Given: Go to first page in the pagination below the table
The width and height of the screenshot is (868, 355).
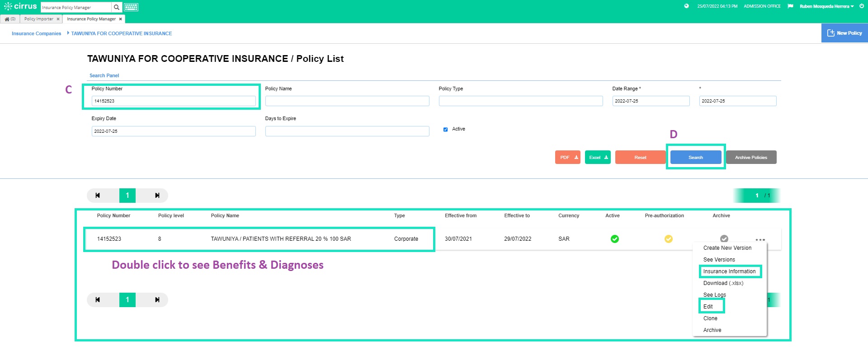Looking at the screenshot, I should click(x=98, y=300).
